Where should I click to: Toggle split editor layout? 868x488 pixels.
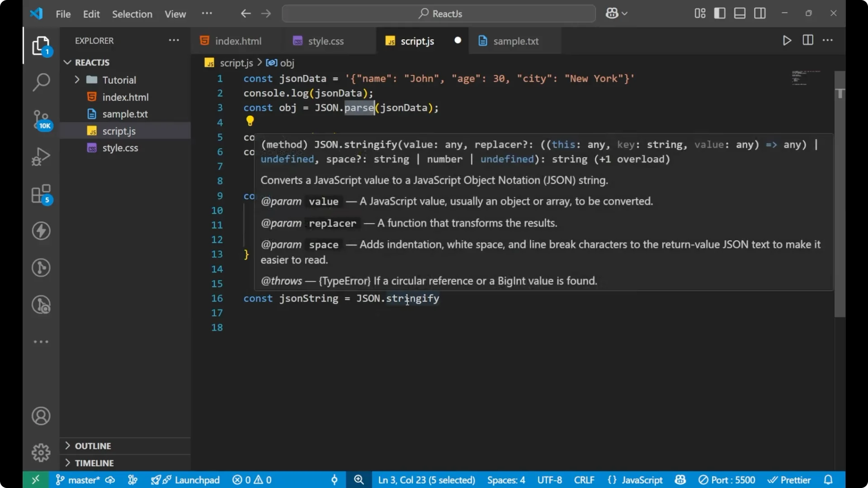click(807, 40)
